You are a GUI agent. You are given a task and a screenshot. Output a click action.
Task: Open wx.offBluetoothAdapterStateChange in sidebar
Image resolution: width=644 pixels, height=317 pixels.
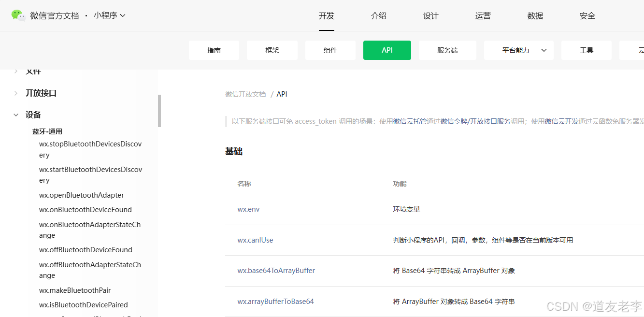click(90, 270)
